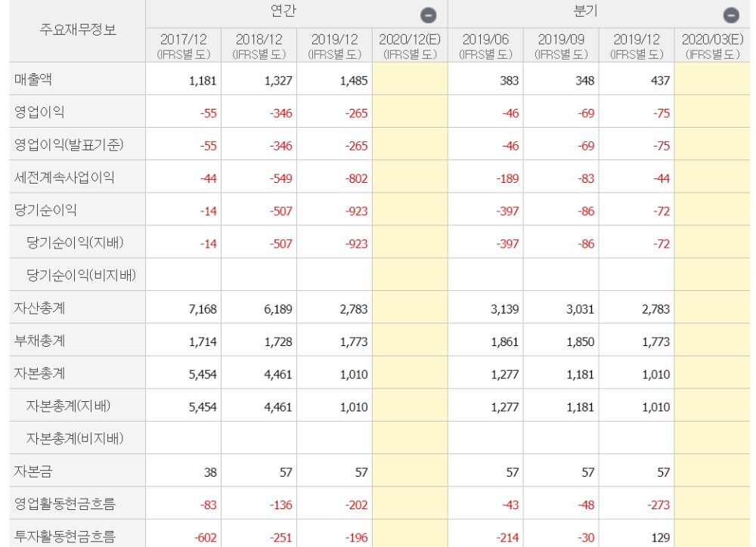Image resolution: width=756 pixels, height=547 pixels.
Task: Click the 2018/12 annual column header
Action: [259, 45]
